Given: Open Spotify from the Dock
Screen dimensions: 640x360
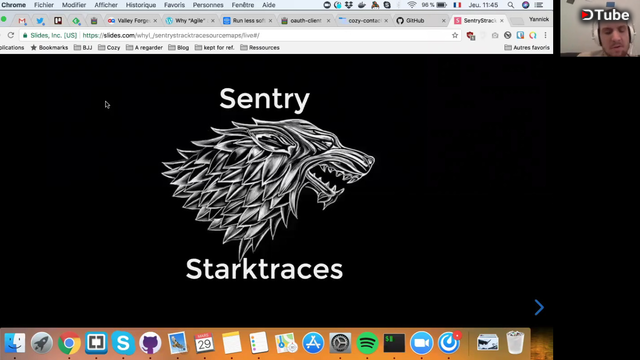Looking at the screenshot, I should coord(367,342).
